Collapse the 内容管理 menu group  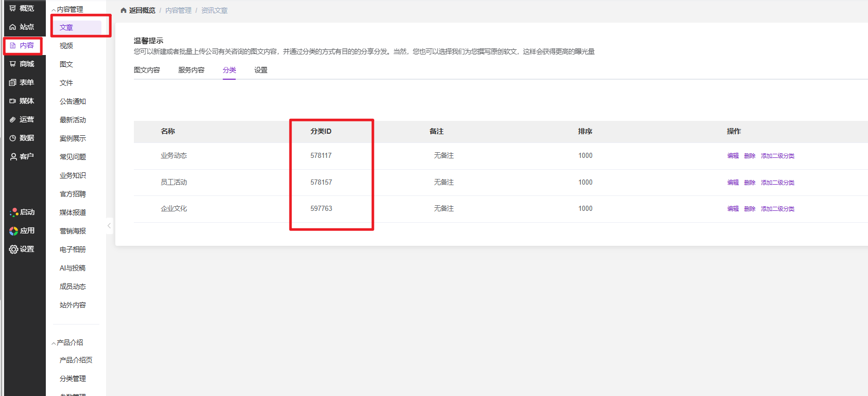tap(54, 10)
